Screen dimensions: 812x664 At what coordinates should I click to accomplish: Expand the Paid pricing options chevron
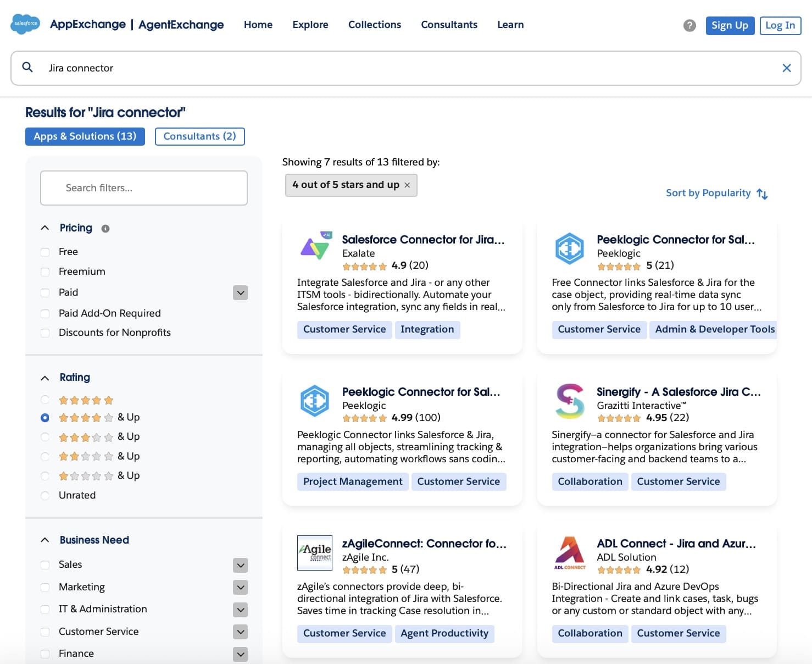pos(240,292)
